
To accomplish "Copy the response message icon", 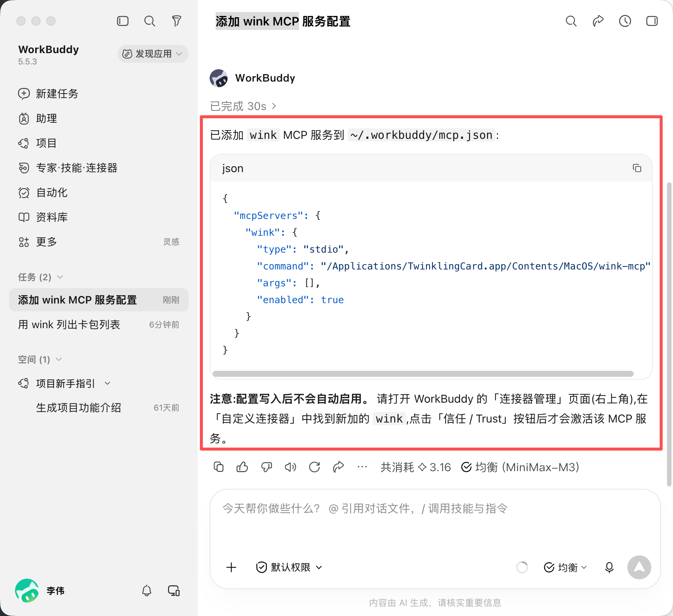I will pyautogui.click(x=219, y=467).
